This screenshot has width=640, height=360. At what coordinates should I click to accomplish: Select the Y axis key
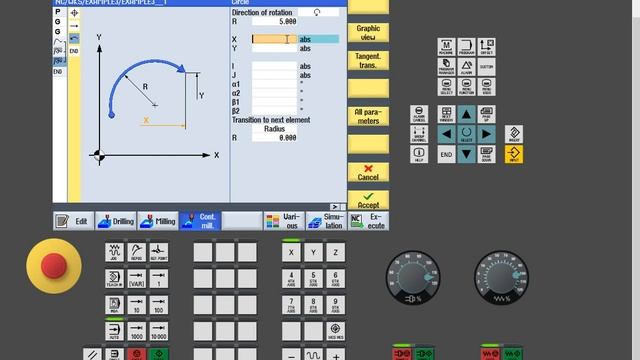tap(313, 253)
